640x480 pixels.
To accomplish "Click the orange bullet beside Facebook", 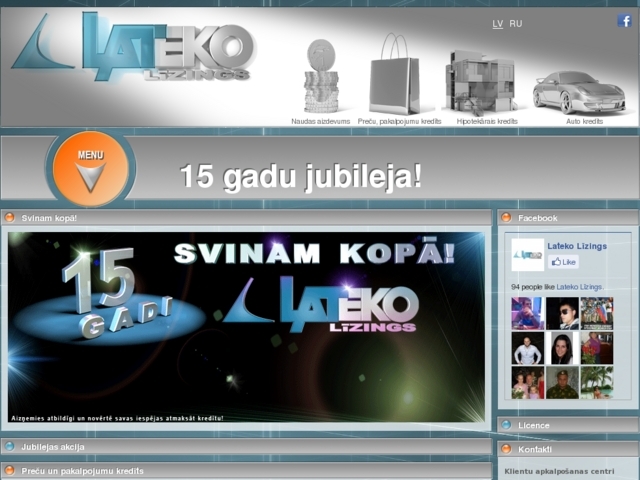I will pyautogui.click(x=506, y=218).
